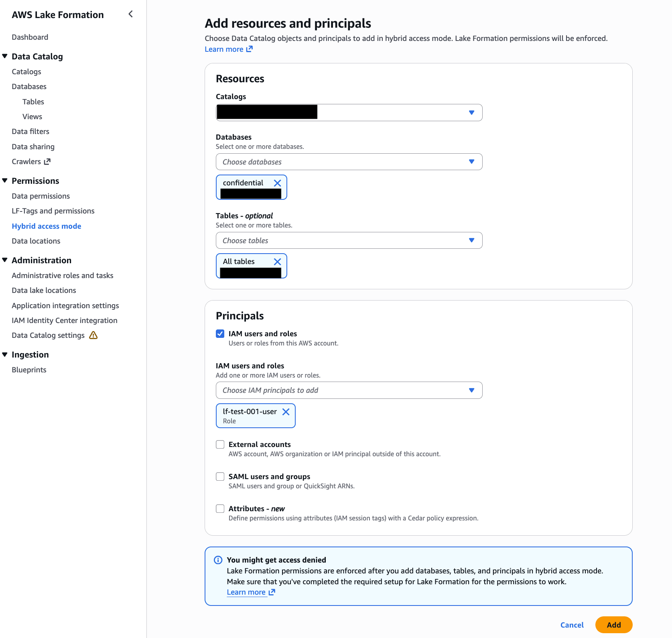The height and width of the screenshot is (638, 672).
Task: Open the Choose tables dropdown
Action: pyautogui.click(x=349, y=241)
